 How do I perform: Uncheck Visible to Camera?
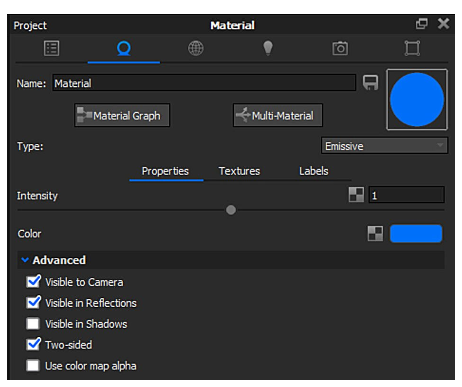pos(33,282)
